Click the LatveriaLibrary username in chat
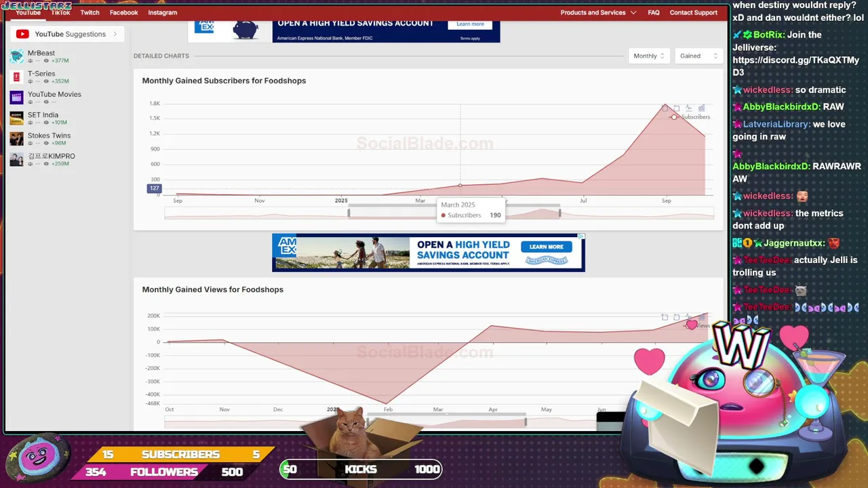Viewport: 868px width, 488px height. click(776, 124)
